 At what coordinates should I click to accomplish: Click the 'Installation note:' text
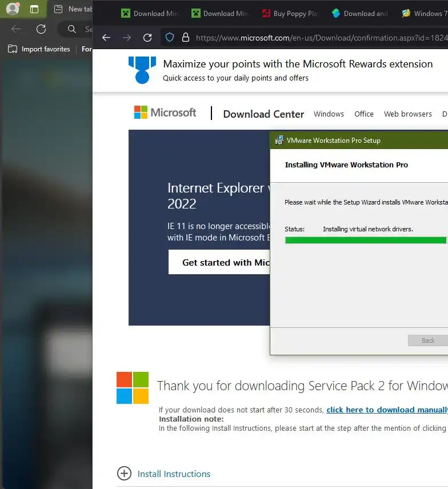191,419
